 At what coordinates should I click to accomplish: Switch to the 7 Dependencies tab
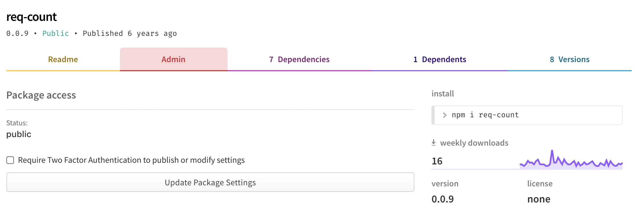(x=299, y=59)
